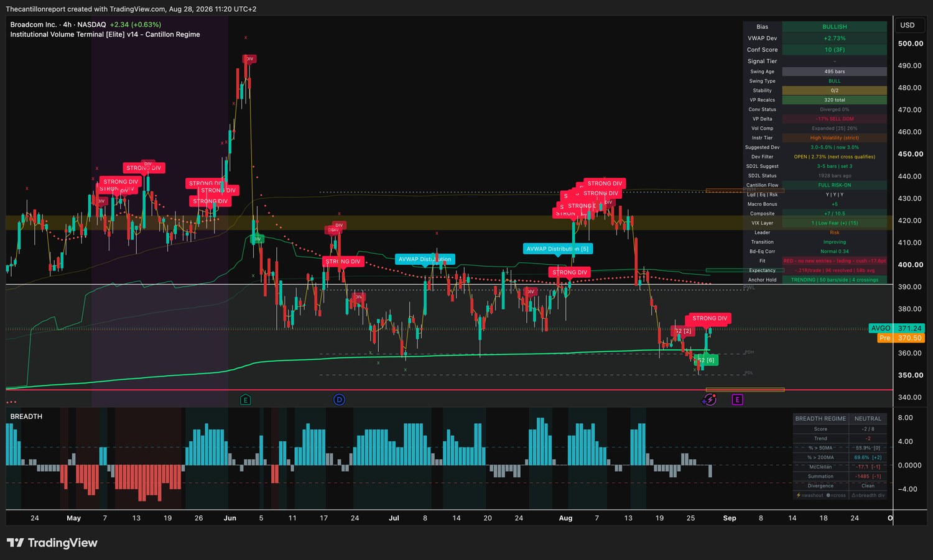Click the AVWAP Distribution [5] label
This screenshot has width=933, height=560.
(557, 249)
